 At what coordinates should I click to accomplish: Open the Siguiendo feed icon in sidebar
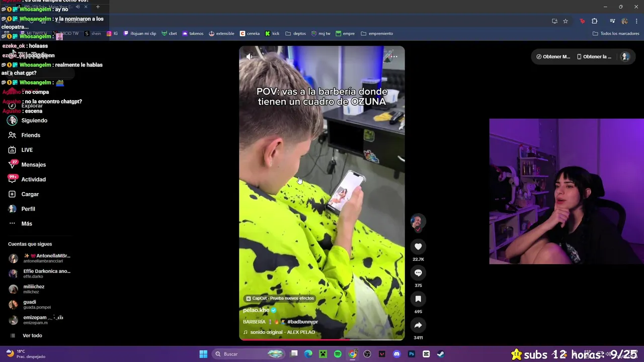(x=12, y=121)
